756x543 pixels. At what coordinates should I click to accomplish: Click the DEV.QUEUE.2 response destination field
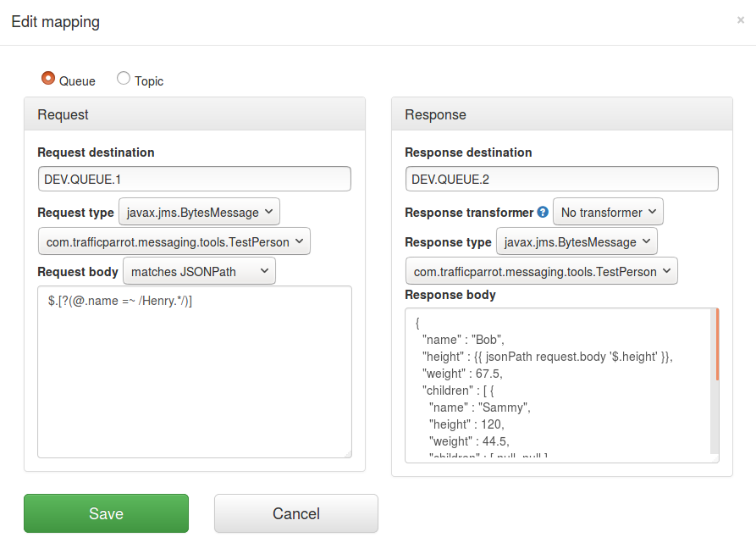[561, 179]
